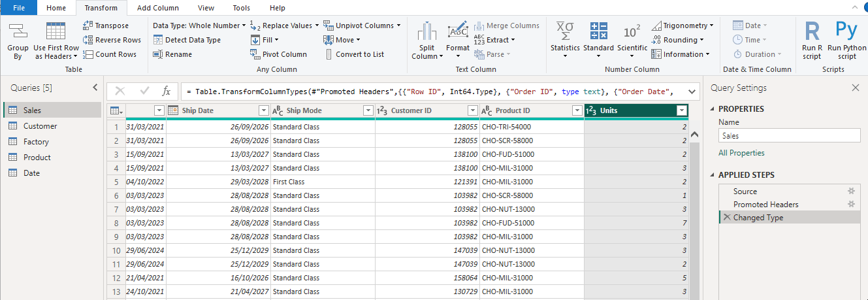Expand Data Type Whole Number dropdown

coord(244,25)
